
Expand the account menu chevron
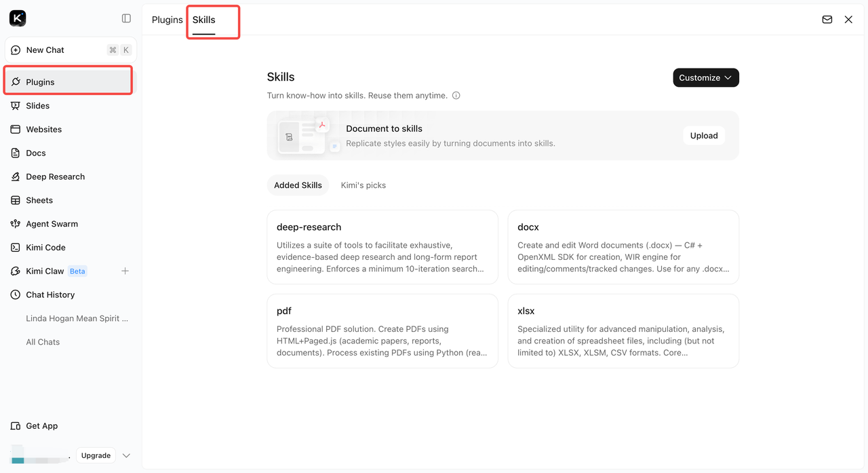[x=126, y=456]
